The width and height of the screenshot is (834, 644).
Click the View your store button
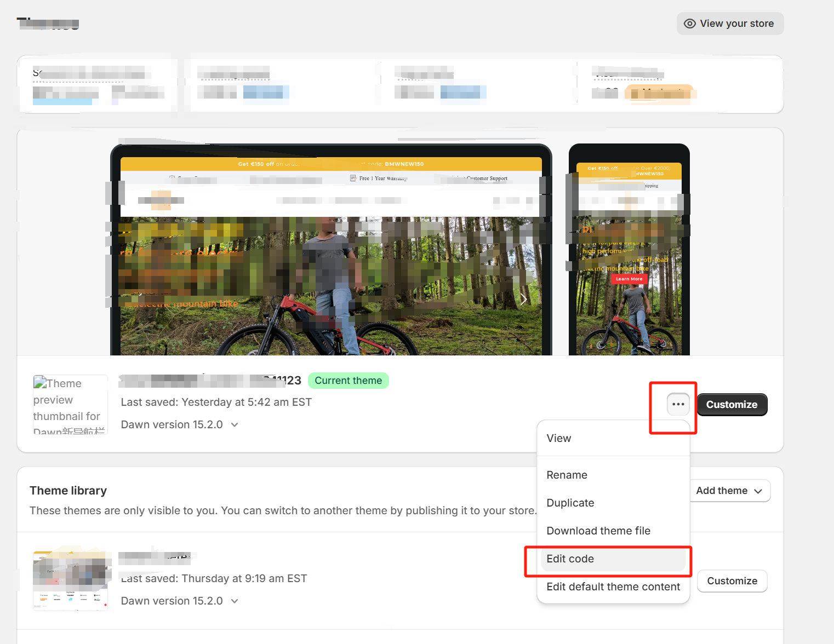pos(730,24)
